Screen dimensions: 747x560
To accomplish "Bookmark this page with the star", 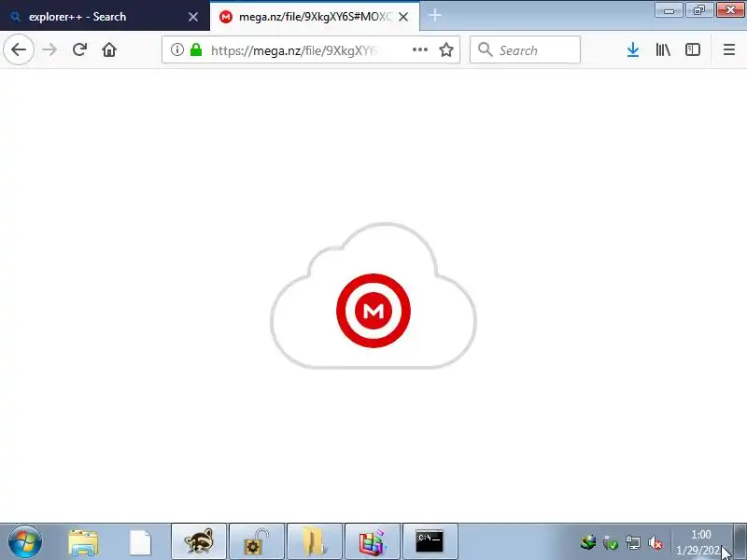I will 446,49.
